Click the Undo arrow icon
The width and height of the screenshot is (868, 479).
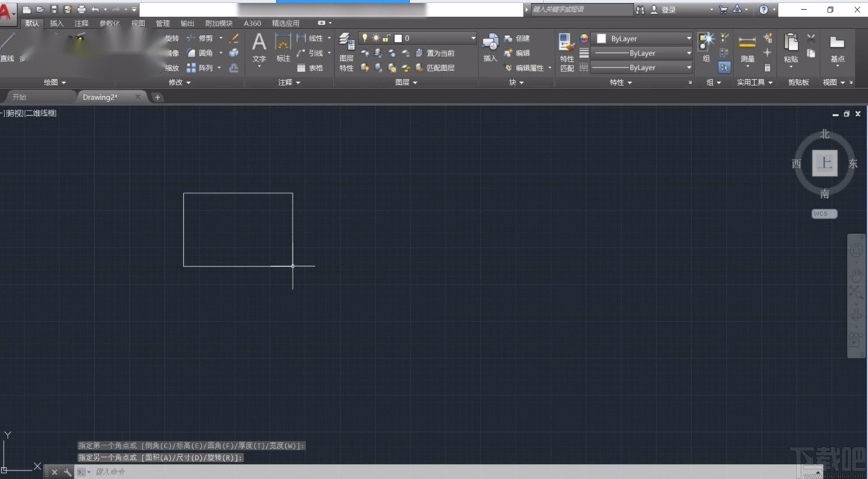(x=95, y=9)
